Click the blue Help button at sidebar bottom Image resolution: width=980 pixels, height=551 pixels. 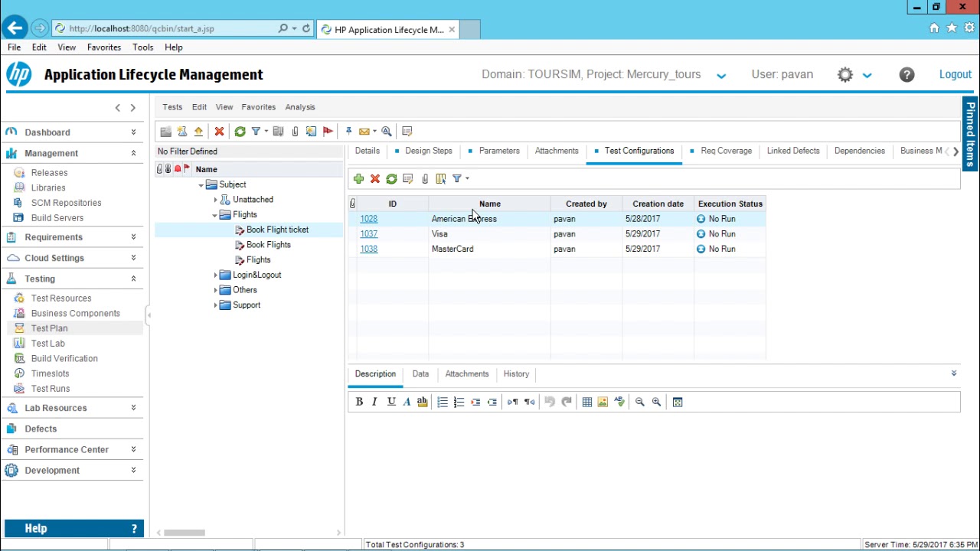74,529
